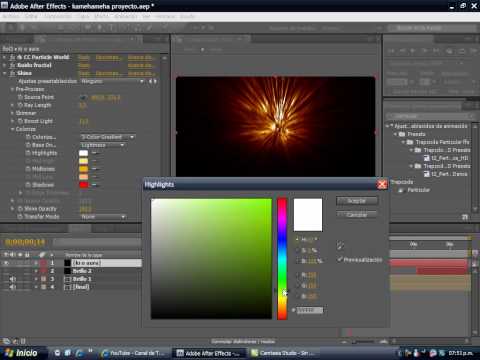This screenshot has width=480, height=360.
Task: Toggle the fx switch for Shine effect
Action: [x=12, y=73]
